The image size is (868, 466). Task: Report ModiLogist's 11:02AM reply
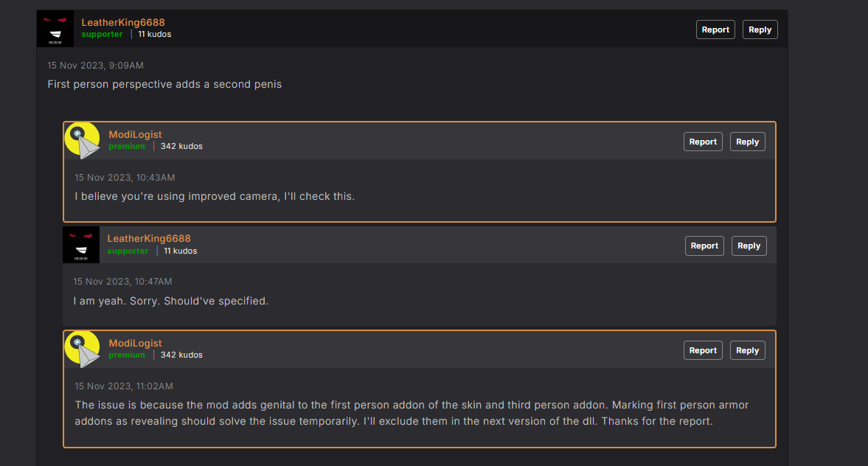coord(703,350)
